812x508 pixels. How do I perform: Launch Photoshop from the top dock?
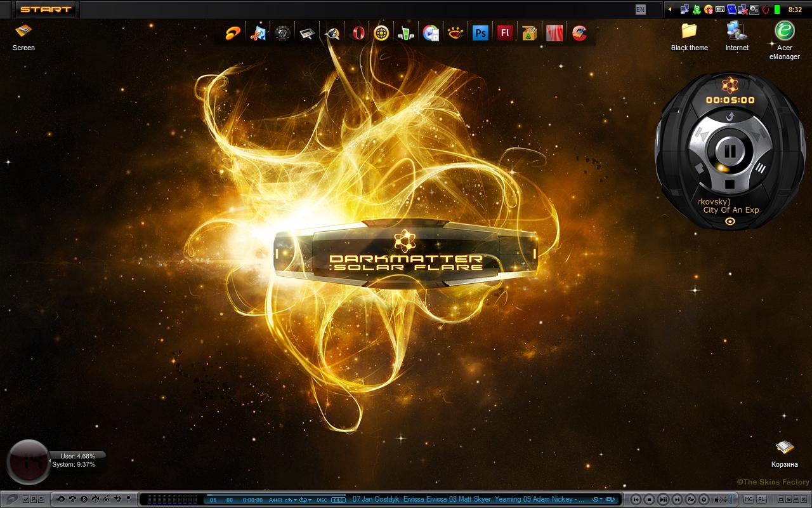[480, 32]
